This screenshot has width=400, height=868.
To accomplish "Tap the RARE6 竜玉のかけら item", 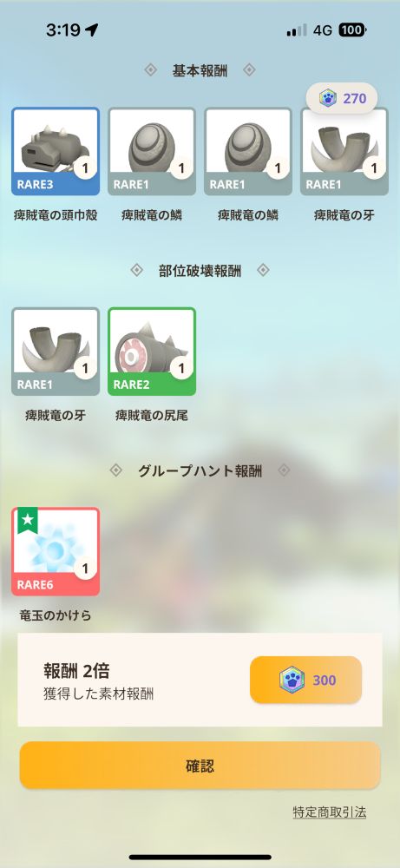I will click(56, 552).
